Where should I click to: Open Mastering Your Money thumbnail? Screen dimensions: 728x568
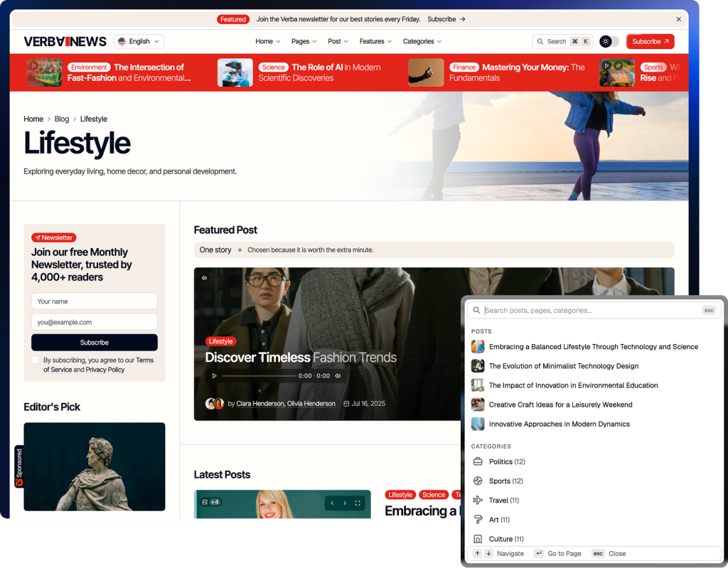(x=426, y=73)
